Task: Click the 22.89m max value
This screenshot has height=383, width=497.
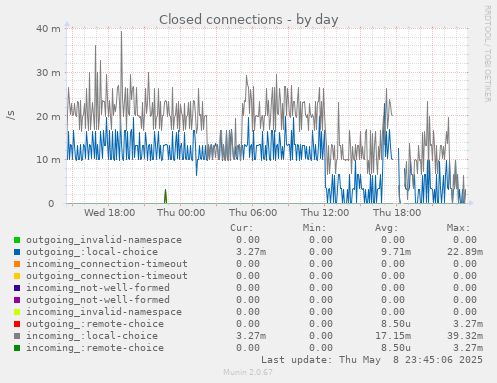Action: [465, 252]
